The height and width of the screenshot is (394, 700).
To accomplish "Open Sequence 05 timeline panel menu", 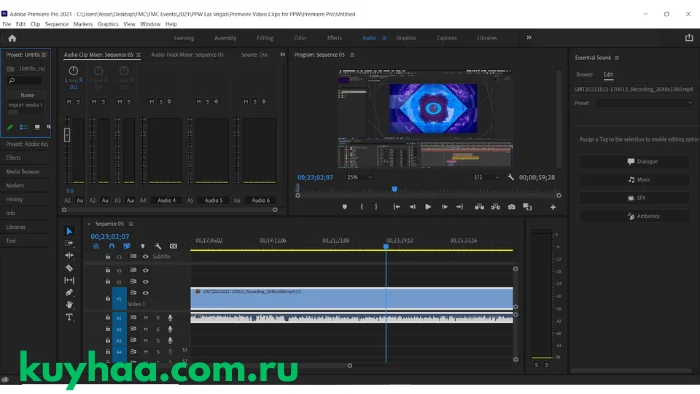I will tap(131, 224).
